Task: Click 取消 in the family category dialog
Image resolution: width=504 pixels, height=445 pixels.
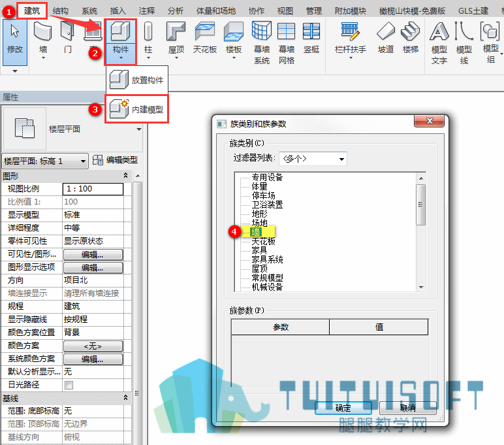Action: click(x=408, y=408)
